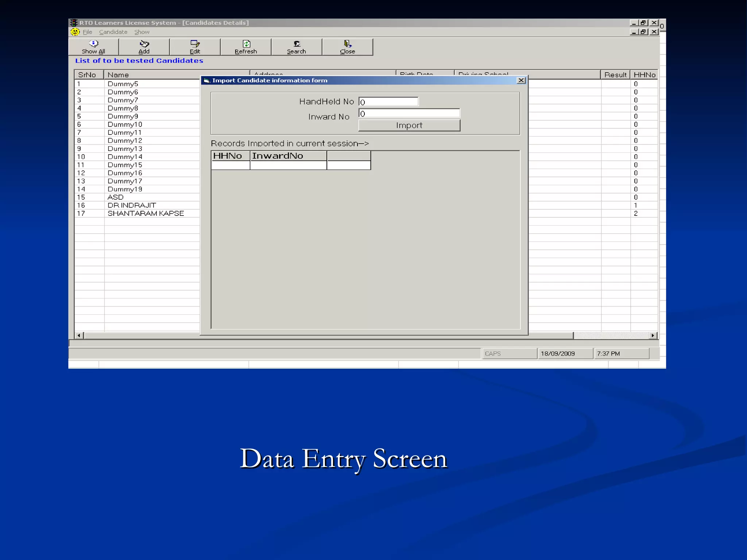Click the Result column header
Image resolution: width=747 pixels, height=560 pixels.
click(x=615, y=75)
